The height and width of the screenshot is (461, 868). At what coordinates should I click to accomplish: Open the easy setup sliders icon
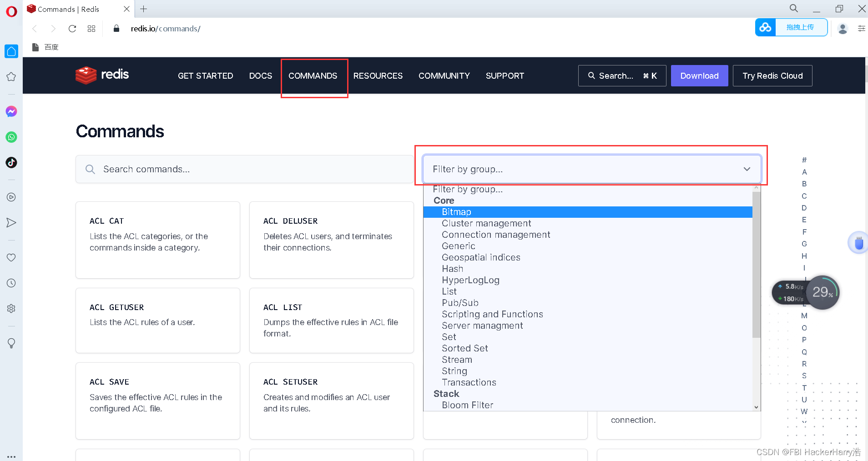pos(861,29)
